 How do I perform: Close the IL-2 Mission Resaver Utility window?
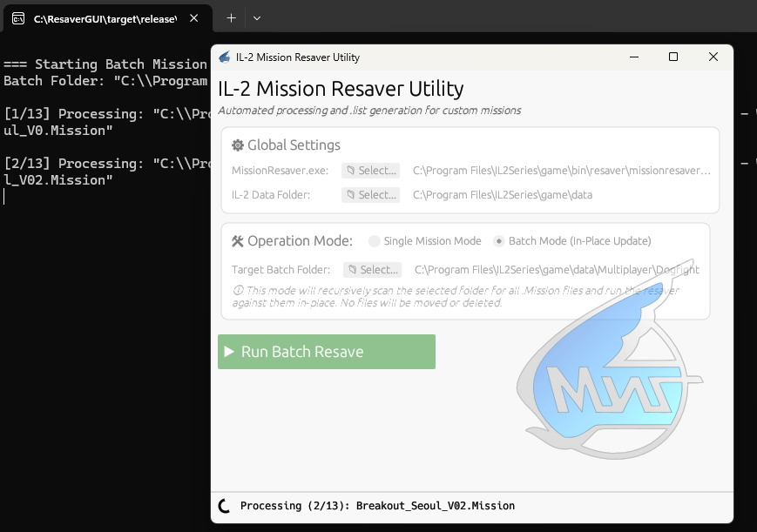[713, 57]
